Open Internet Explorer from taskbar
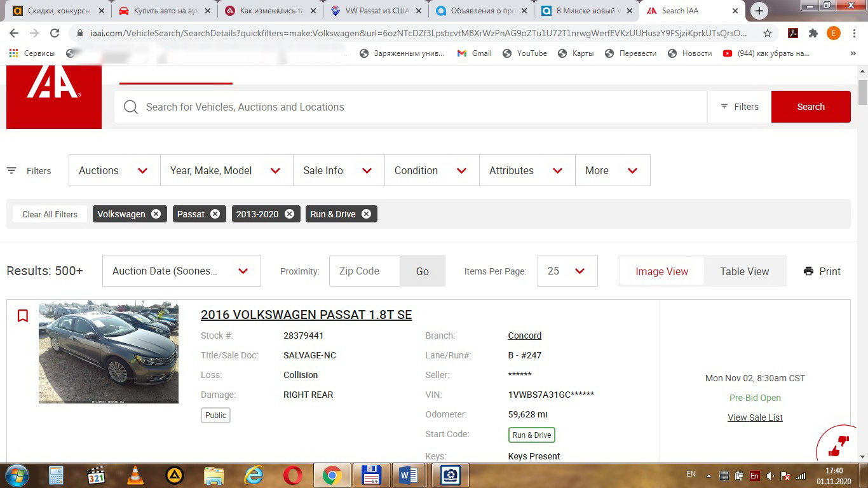This screenshot has width=868, height=488. click(x=254, y=475)
